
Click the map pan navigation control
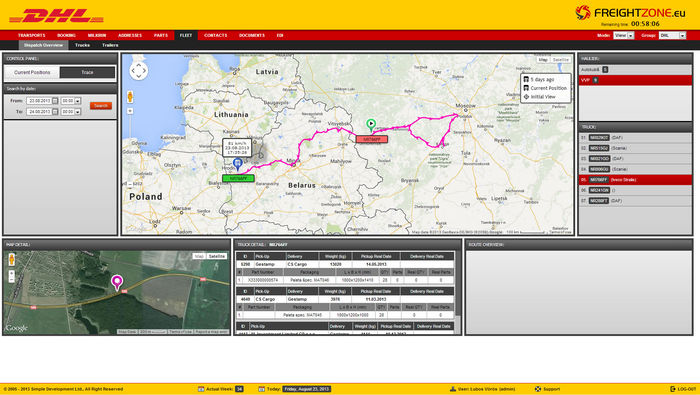pyautogui.click(x=138, y=71)
